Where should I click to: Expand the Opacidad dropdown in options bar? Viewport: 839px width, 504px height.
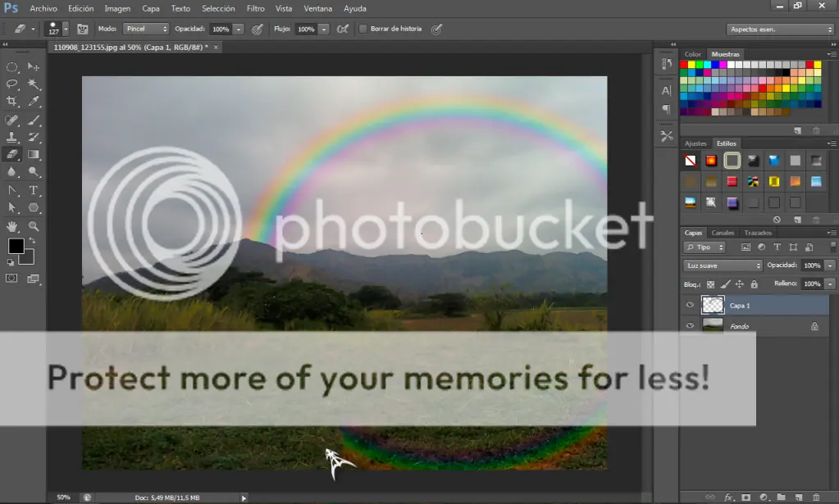click(x=239, y=30)
